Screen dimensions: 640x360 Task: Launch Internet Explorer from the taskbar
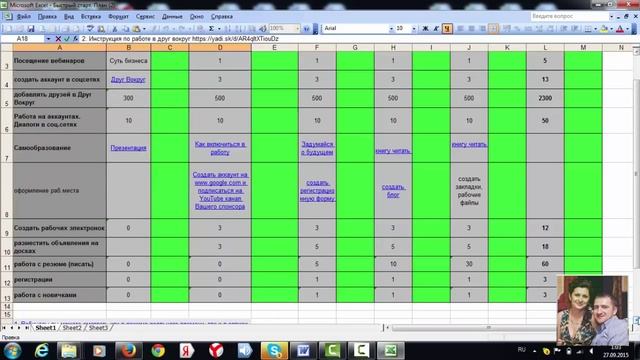(x=42, y=351)
